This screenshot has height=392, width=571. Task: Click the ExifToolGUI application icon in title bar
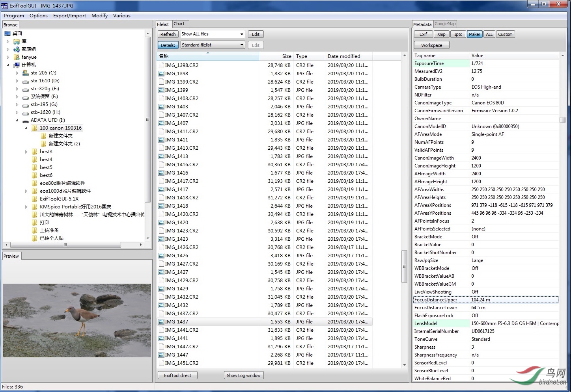pos(5,6)
